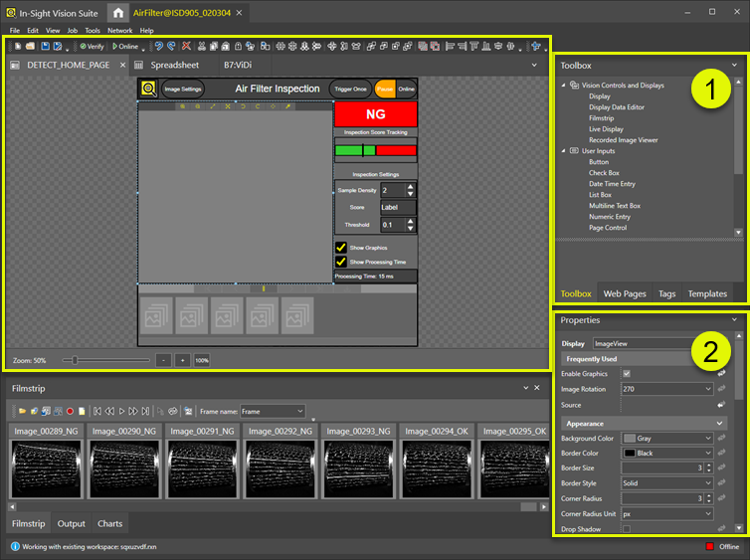The width and height of the screenshot is (750, 560).
Task: Click the red Delete X toolbar icon
Action: click(x=187, y=47)
